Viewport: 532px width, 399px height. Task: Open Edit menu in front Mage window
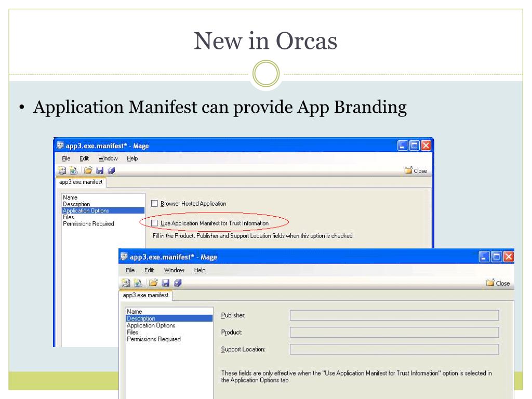coord(149,270)
